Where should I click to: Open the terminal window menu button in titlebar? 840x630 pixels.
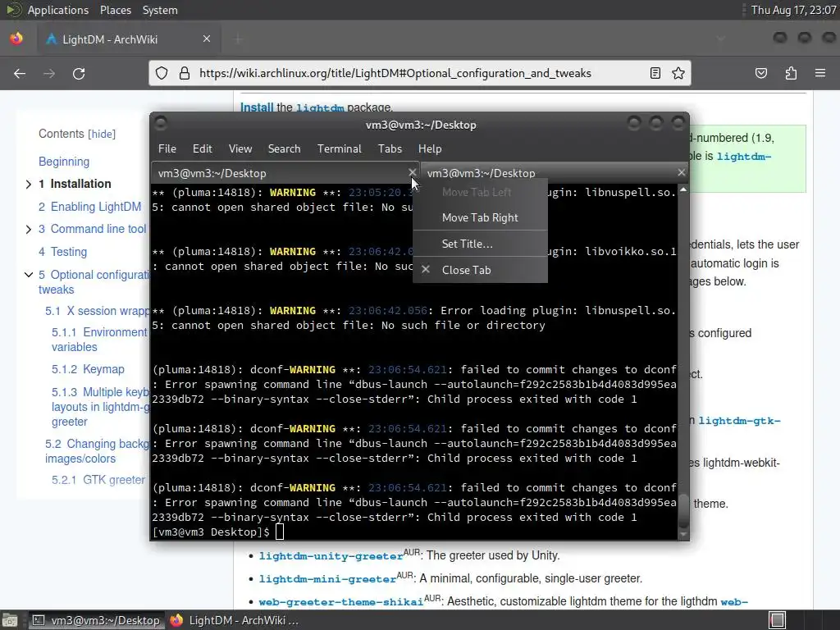click(161, 124)
